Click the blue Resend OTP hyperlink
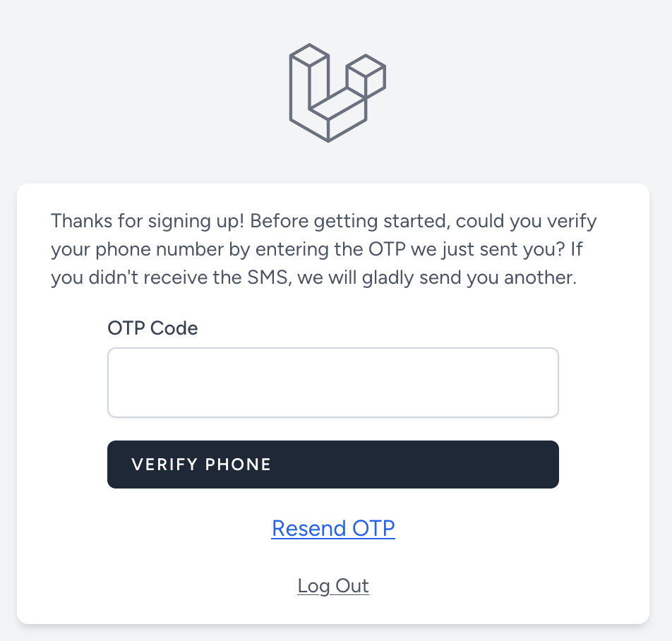The image size is (672, 641). (x=333, y=528)
